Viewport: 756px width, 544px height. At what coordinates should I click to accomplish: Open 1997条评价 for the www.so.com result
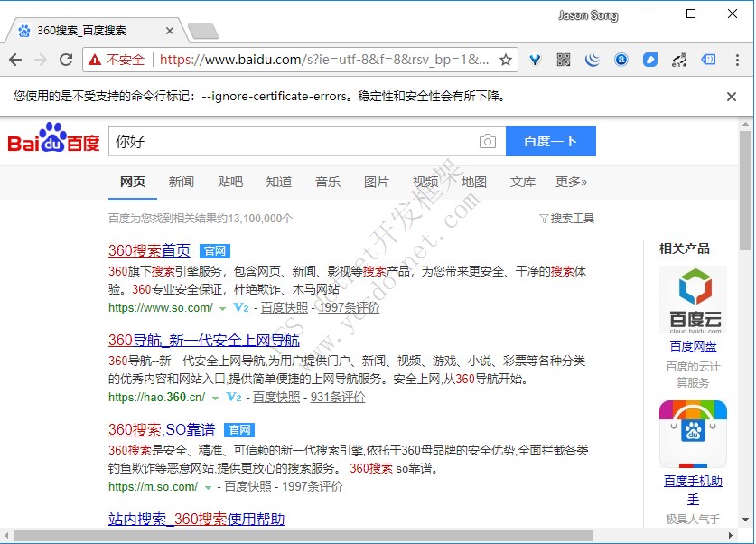(349, 307)
